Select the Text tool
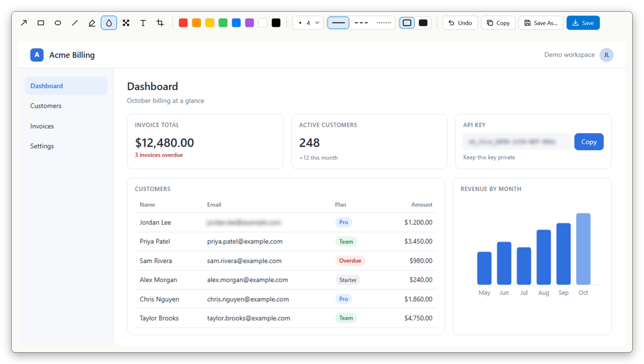The image size is (644, 364). [x=143, y=23]
